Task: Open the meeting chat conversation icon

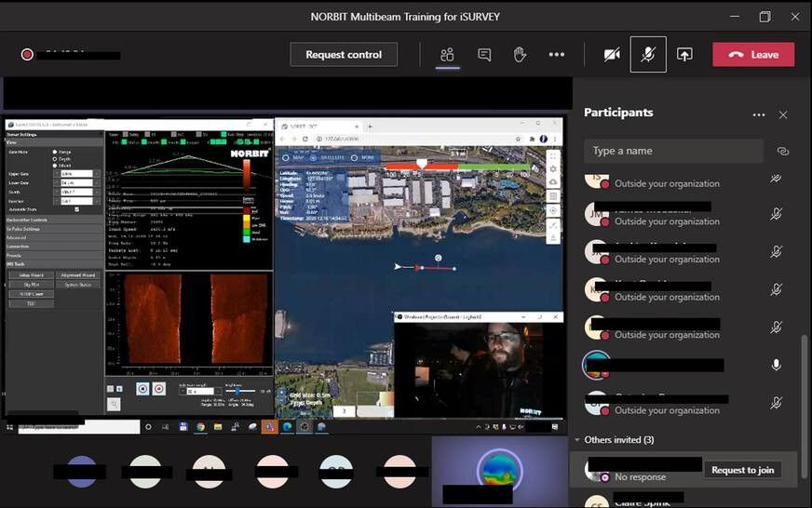Action: pos(484,54)
